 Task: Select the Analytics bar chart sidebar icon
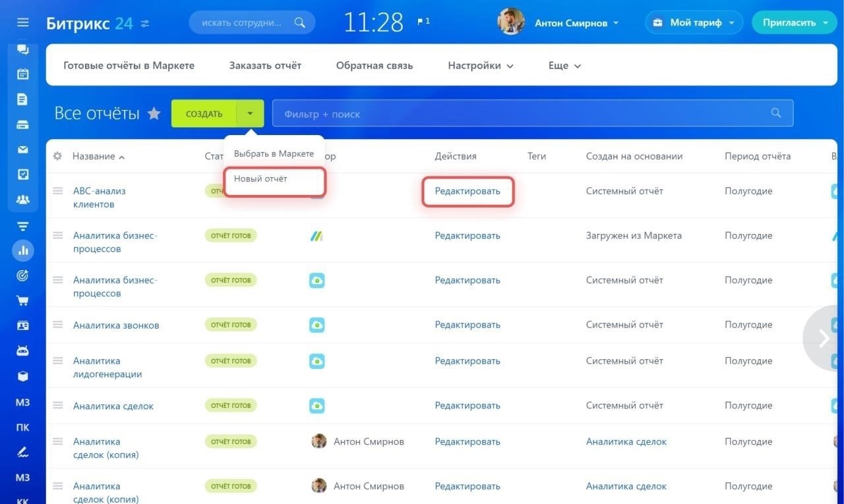pyautogui.click(x=23, y=250)
